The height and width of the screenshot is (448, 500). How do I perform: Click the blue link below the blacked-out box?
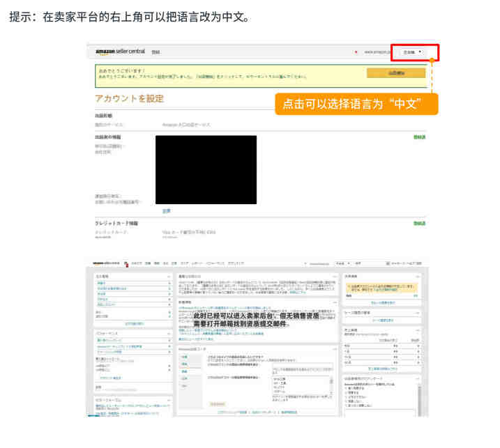pyautogui.click(x=167, y=211)
